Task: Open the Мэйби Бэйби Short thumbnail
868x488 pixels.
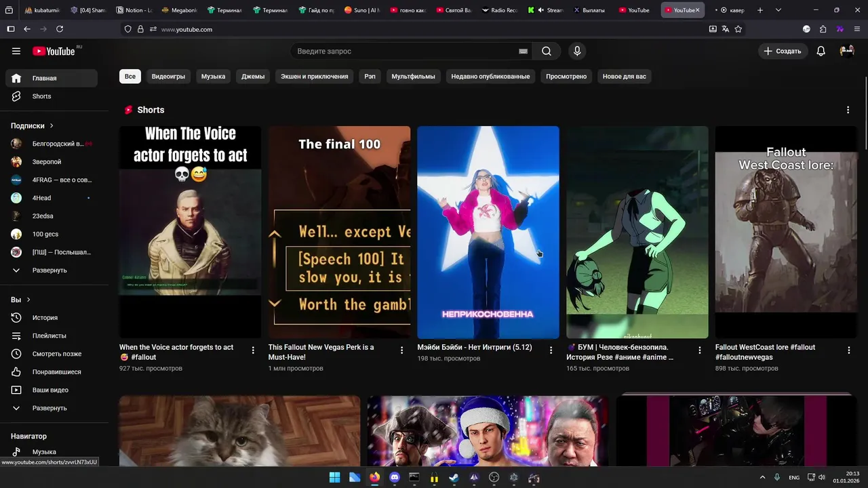Action: point(488,232)
